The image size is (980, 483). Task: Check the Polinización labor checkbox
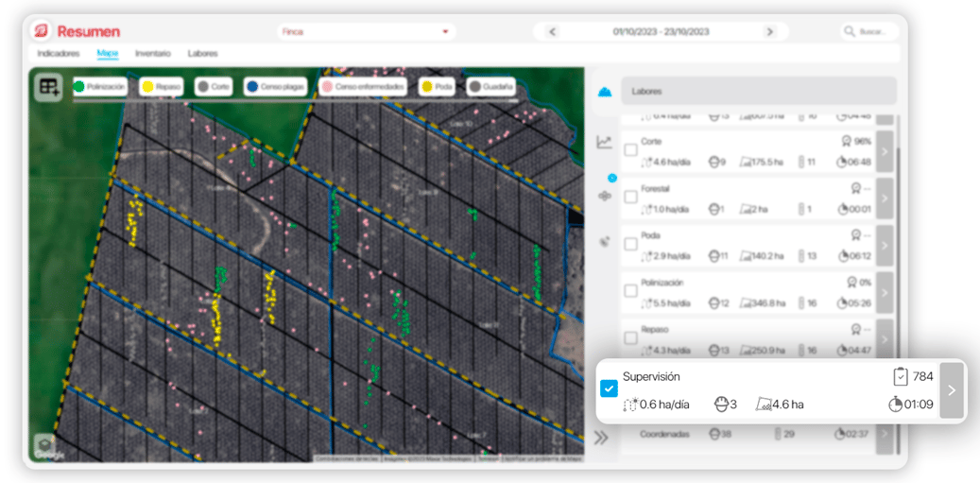point(630,291)
